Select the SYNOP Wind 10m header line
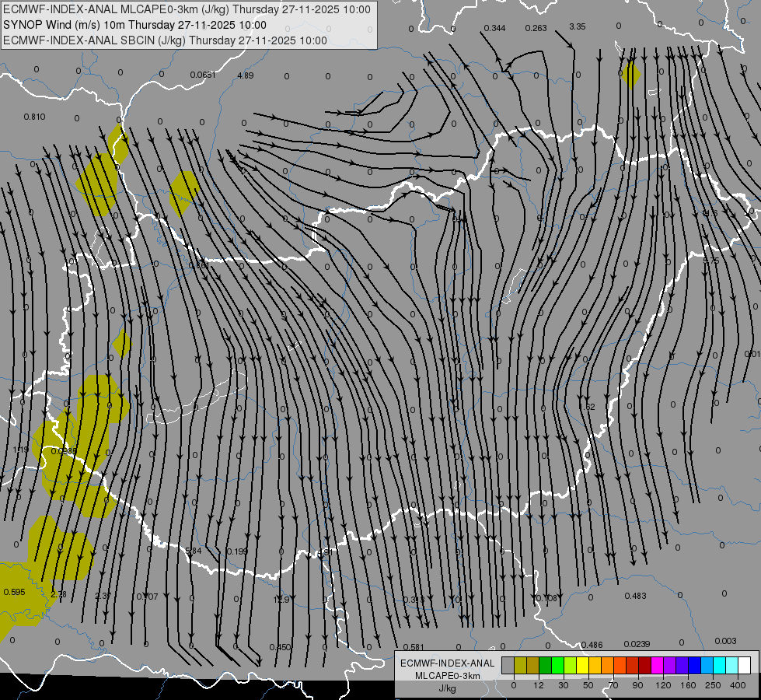761x700 pixels. [134, 25]
